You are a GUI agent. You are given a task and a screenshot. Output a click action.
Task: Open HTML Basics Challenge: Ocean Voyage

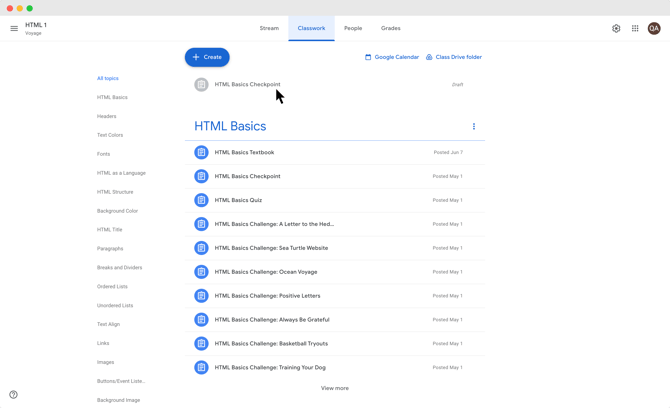tap(266, 272)
